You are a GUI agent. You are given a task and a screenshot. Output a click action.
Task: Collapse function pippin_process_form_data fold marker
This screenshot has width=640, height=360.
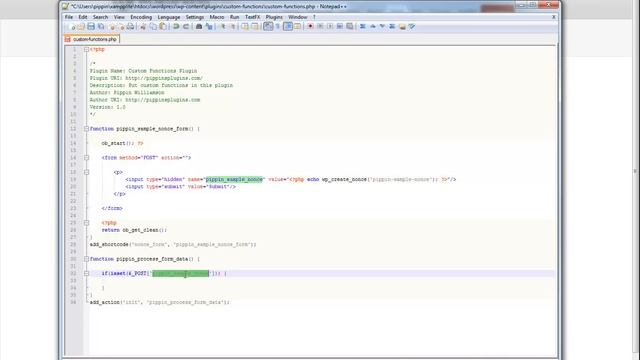tap(86, 259)
